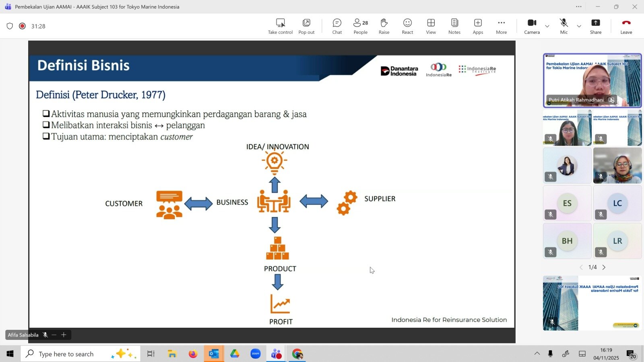Expand the Mic options dropdown arrow
Screen dimensions: 644x362
tap(579, 26)
